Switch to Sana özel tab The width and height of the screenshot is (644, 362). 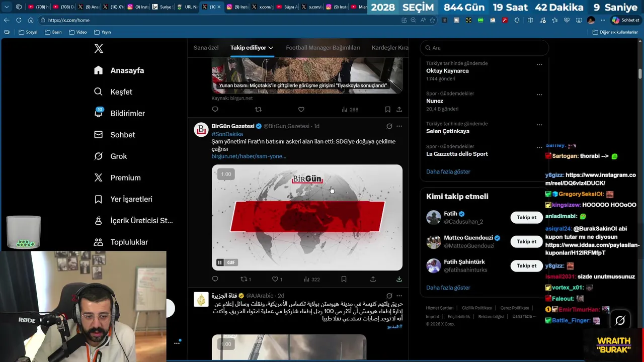206,48
